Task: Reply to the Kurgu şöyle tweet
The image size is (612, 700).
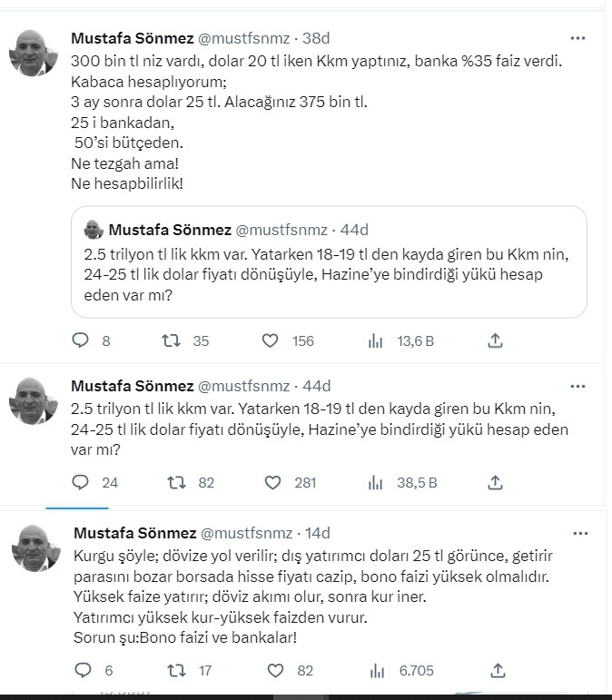Action: [82, 671]
